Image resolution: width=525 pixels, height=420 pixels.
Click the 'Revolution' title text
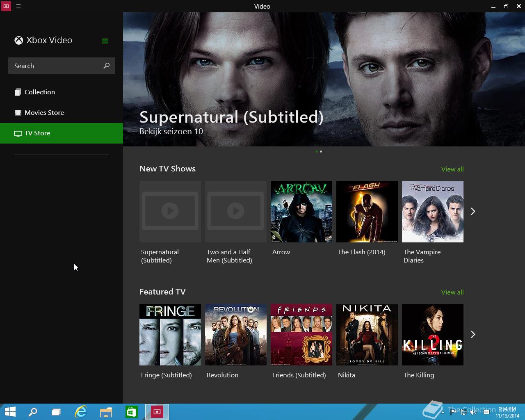[x=222, y=375]
